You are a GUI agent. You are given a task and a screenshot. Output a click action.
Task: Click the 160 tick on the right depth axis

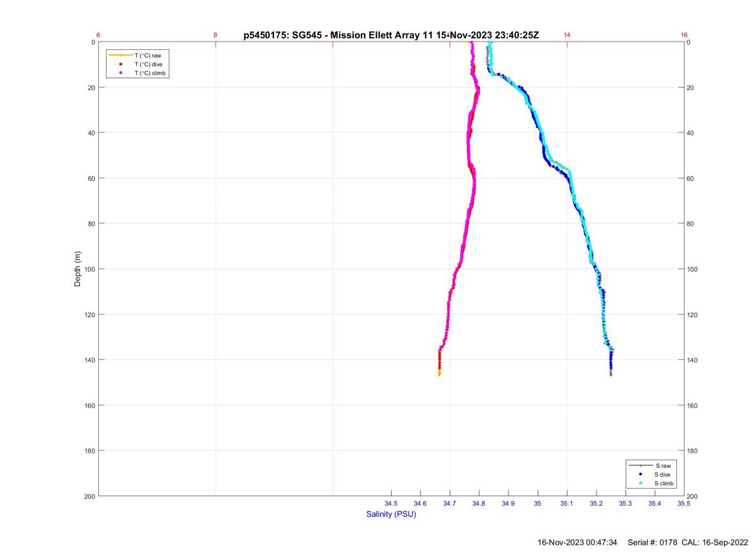pyautogui.click(x=693, y=405)
